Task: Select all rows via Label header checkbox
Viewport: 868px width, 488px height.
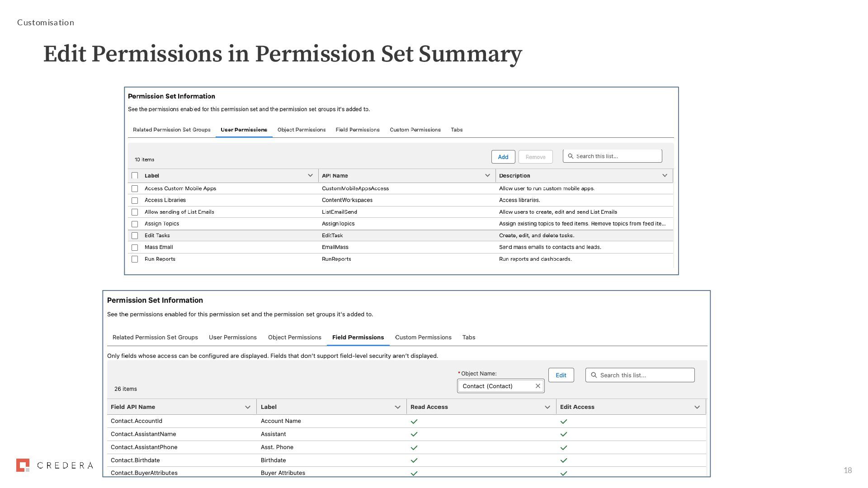Action: pos(135,175)
